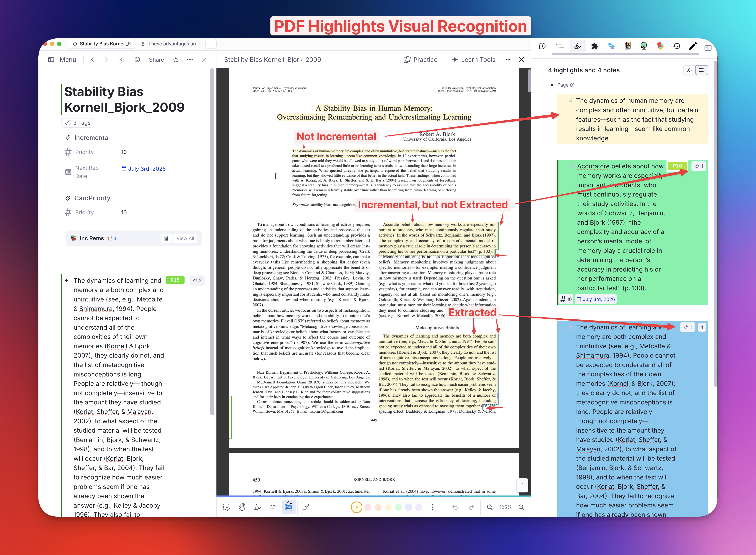Click the globe plugin icon

coord(644,46)
